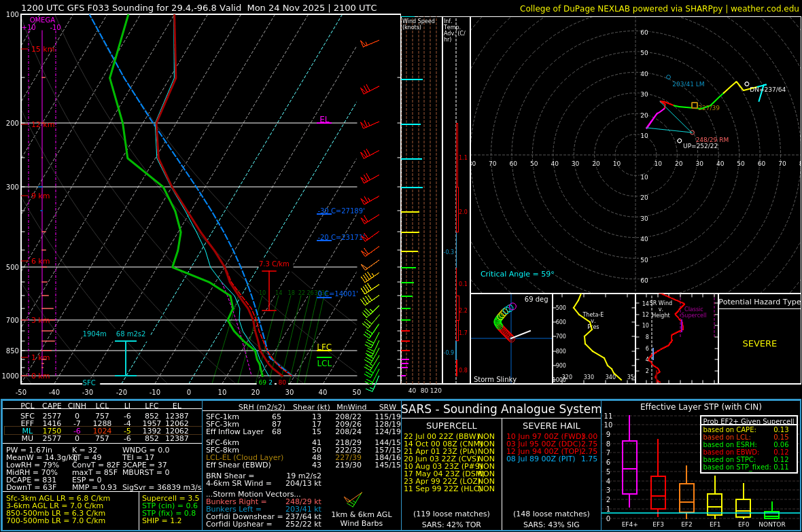
Task: Click the DCAPE = 831 value
Action: (x=31, y=480)
